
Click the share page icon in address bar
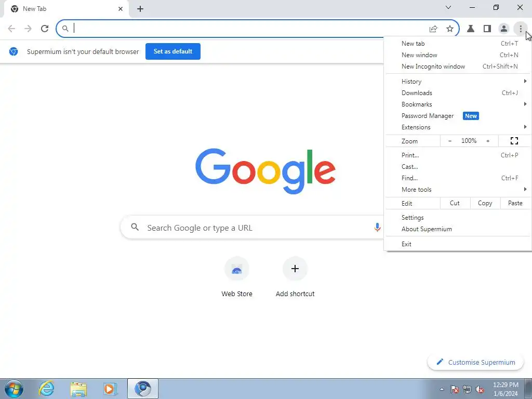[433, 29]
